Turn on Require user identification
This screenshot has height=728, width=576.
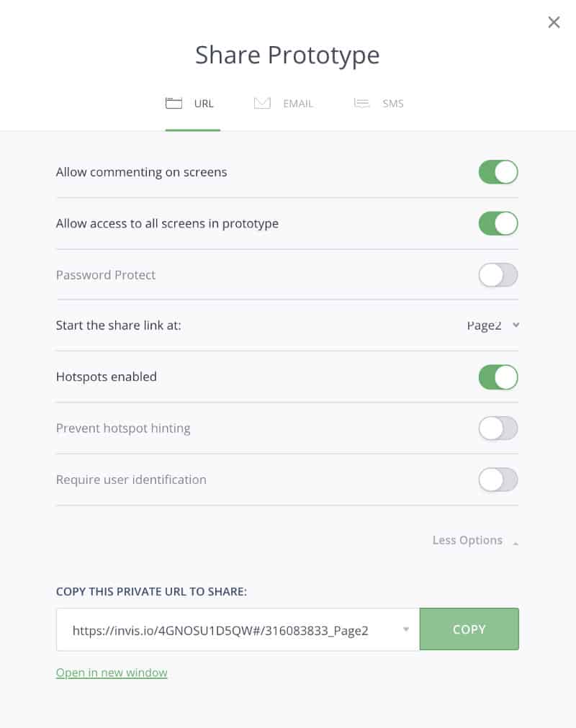click(x=498, y=479)
